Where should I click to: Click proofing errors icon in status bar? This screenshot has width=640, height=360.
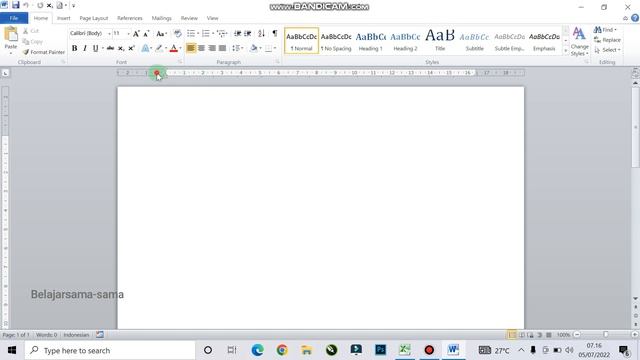coord(100,335)
